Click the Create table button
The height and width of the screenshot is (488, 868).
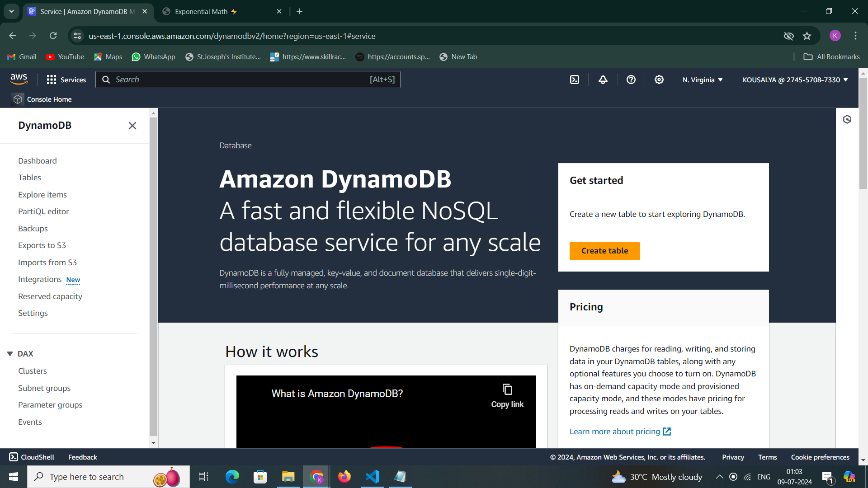604,251
